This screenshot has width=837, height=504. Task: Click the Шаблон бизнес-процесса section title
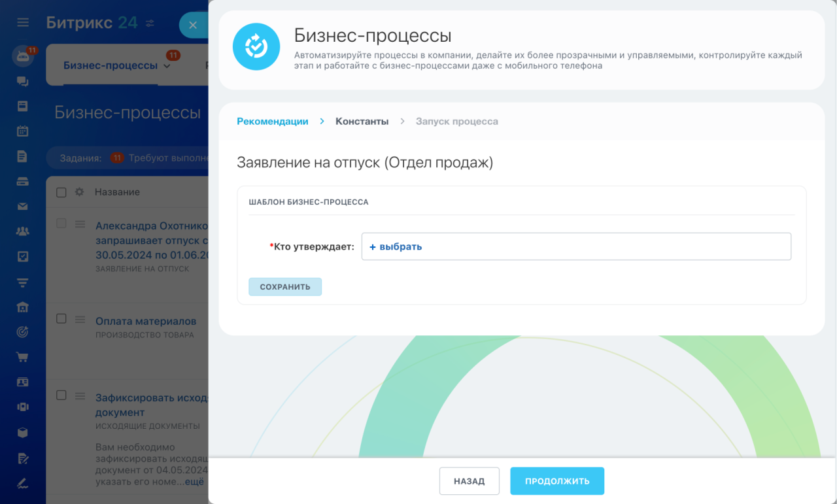(309, 202)
